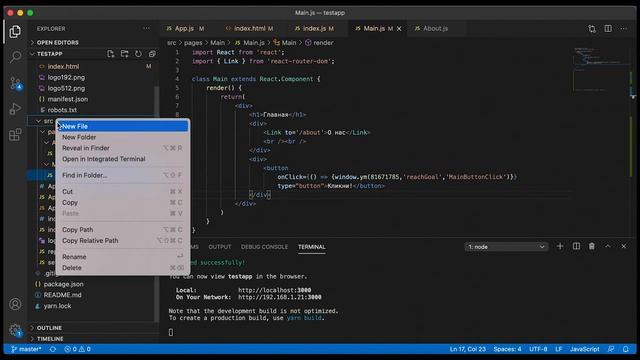
Task: Create a new terminal with plus icon
Action: click(x=560, y=247)
